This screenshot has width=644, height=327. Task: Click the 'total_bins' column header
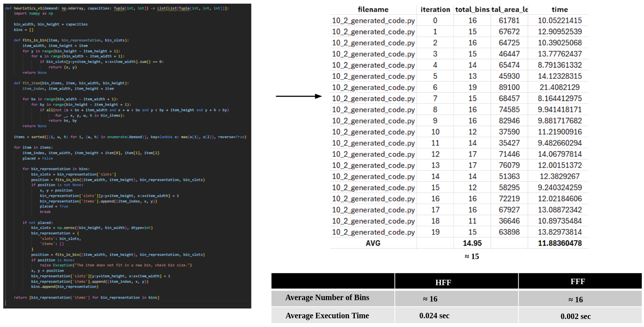472,9
